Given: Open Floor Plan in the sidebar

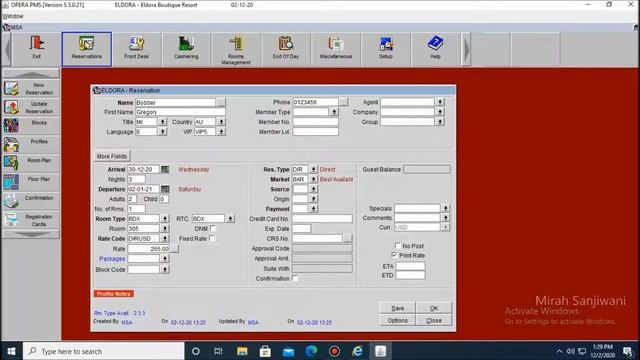Looking at the screenshot, I should point(31,182).
